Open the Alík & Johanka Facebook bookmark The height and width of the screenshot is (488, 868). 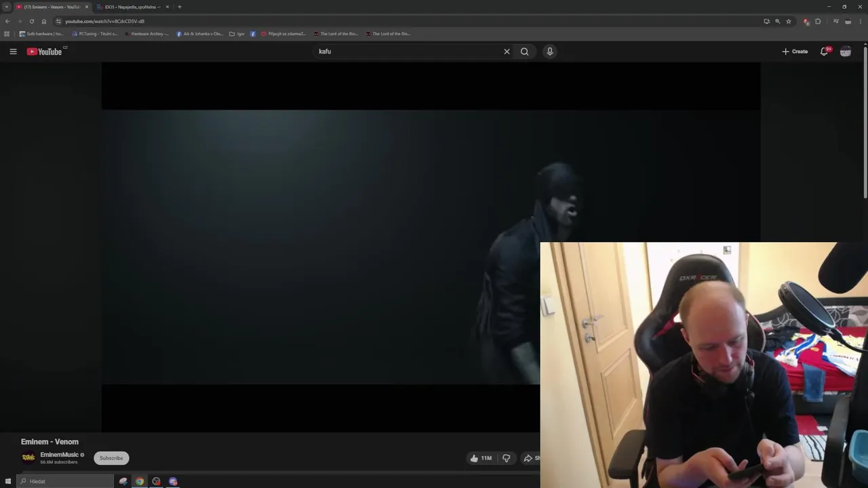(199, 34)
